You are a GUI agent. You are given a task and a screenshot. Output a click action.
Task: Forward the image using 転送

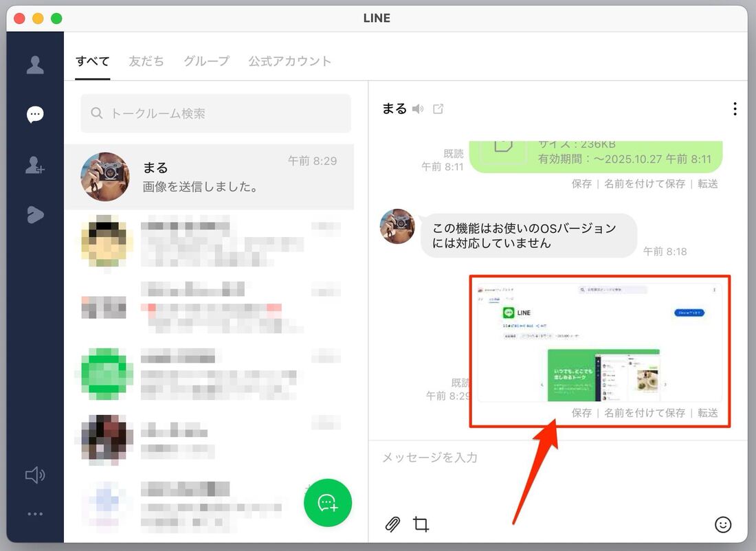[x=708, y=413]
